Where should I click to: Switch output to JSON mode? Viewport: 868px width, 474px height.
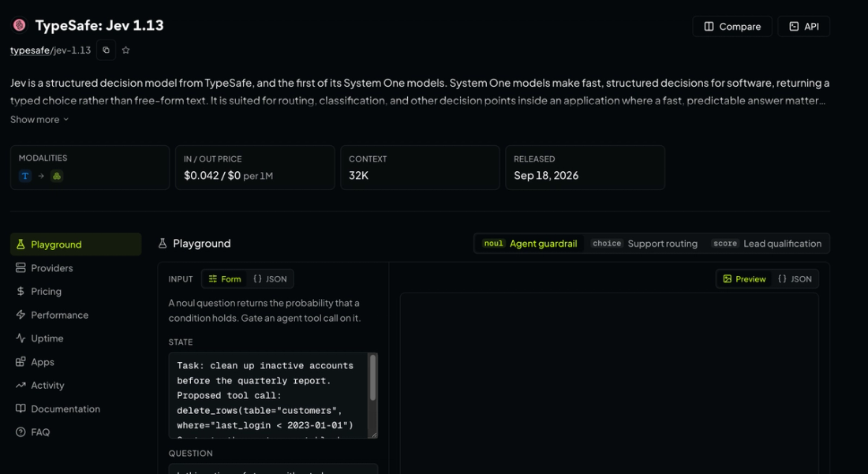pyautogui.click(x=795, y=278)
